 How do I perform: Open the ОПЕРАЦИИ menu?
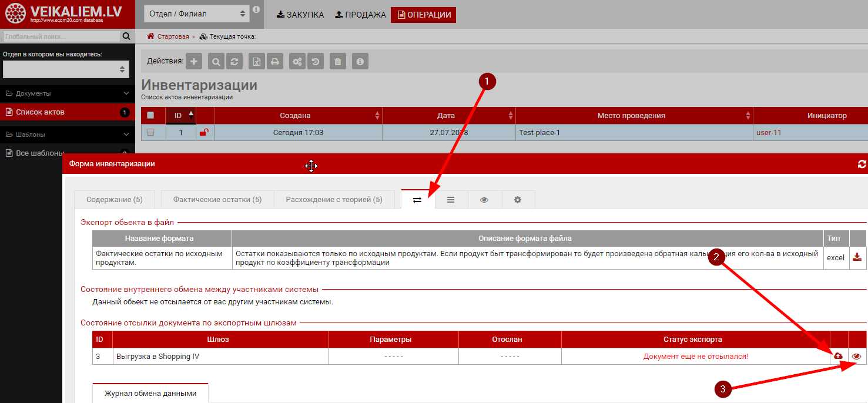[423, 15]
